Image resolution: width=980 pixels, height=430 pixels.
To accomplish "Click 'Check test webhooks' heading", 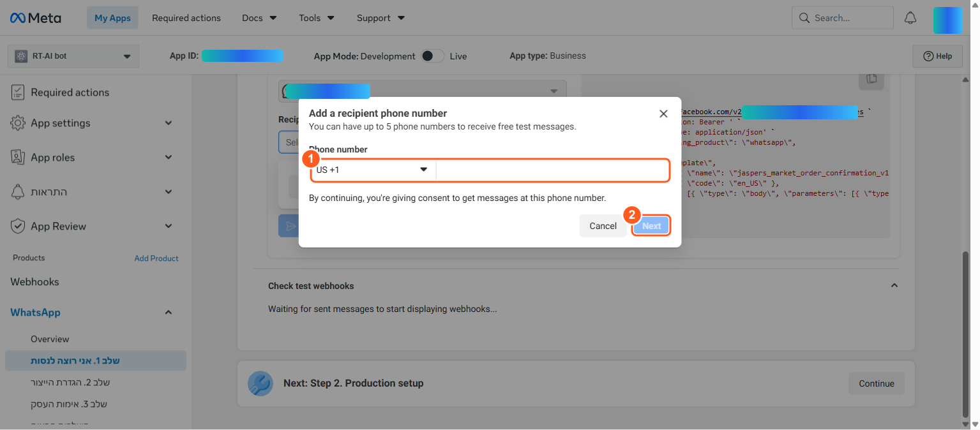I will tap(311, 286).
